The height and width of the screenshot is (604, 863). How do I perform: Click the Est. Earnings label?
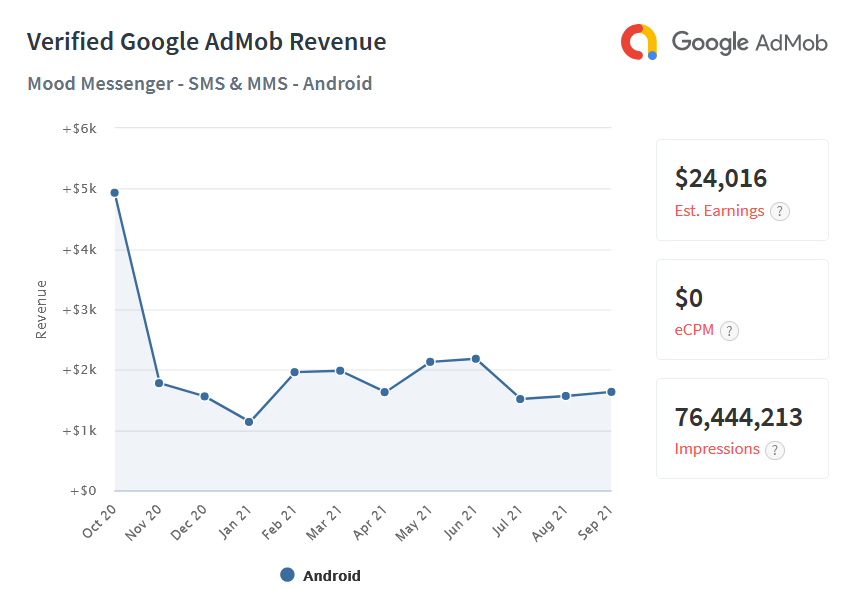click(719, 211)
